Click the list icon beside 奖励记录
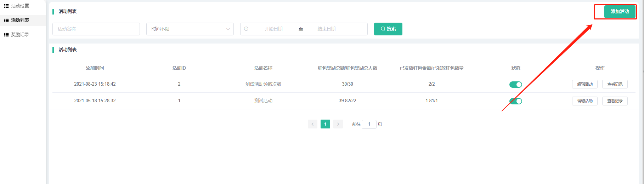The image size is (644, 184). (x=6, y=35)
